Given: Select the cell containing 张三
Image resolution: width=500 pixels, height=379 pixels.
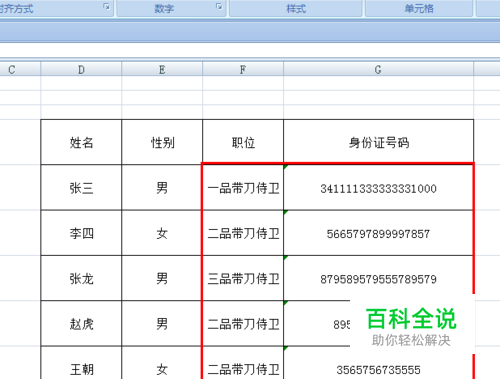Looking at the screenshot, I should coord(81,188).
